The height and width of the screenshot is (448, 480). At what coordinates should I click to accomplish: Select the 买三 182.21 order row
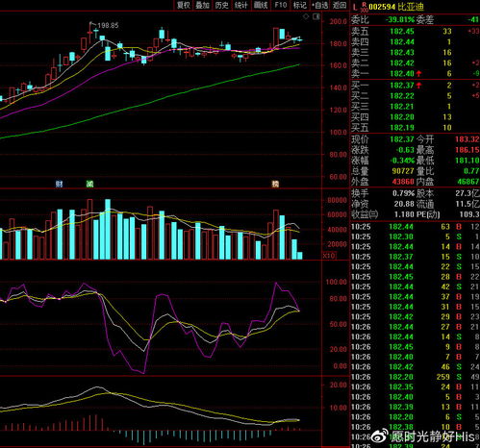pyautogui.click(x=415, y=107)
